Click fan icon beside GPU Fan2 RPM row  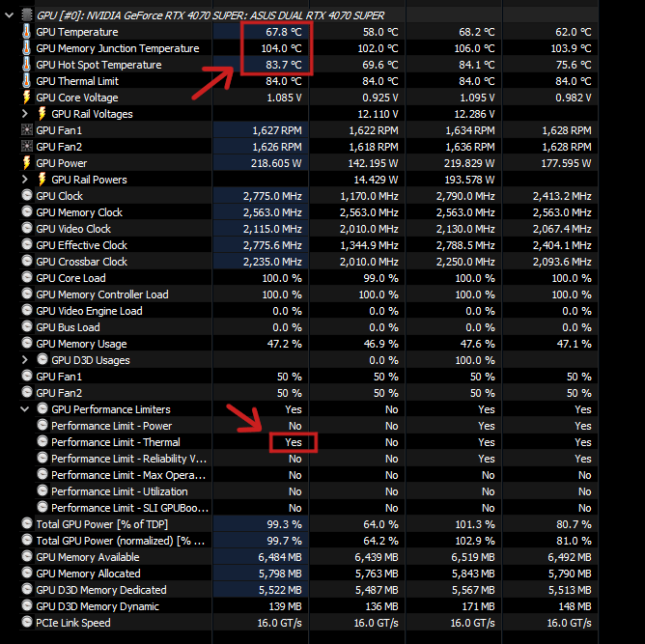(x=27, y=147)
